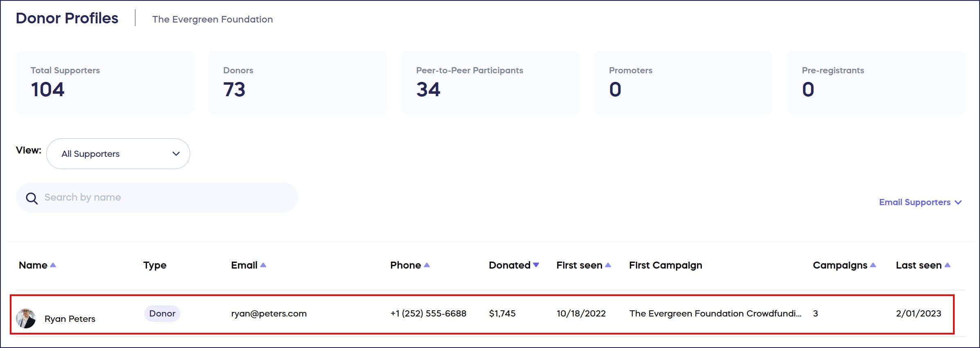The image size is (980, 348).
Task: Sort by Campaigns column arrow
Action: click(x=873, y=265)
